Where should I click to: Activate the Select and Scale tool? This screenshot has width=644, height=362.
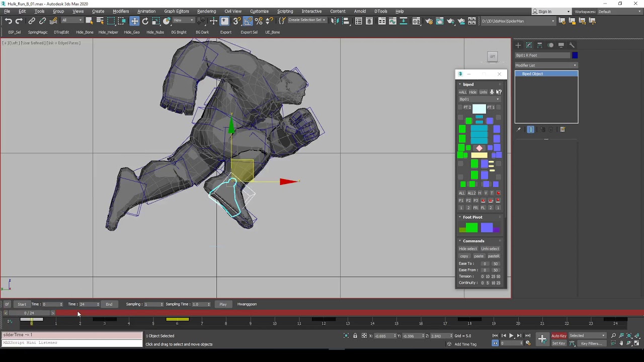point(156,21)
